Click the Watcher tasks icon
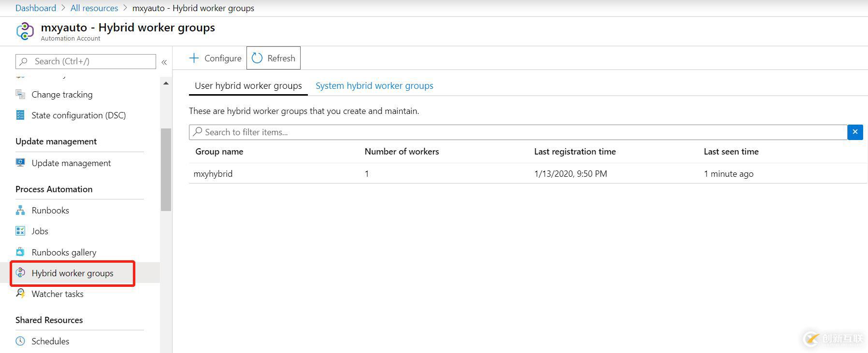This screenshot has height=353, width=868. pos(20,294)
